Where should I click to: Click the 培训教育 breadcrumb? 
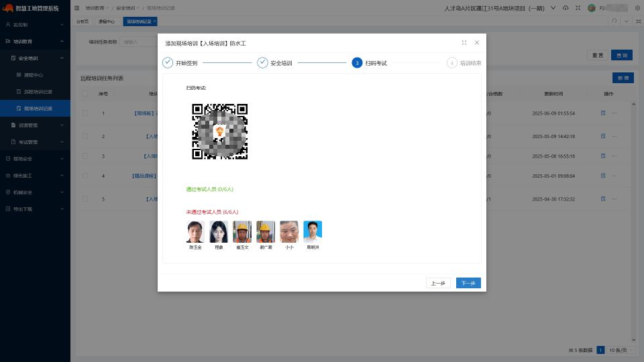pos(95,8)
